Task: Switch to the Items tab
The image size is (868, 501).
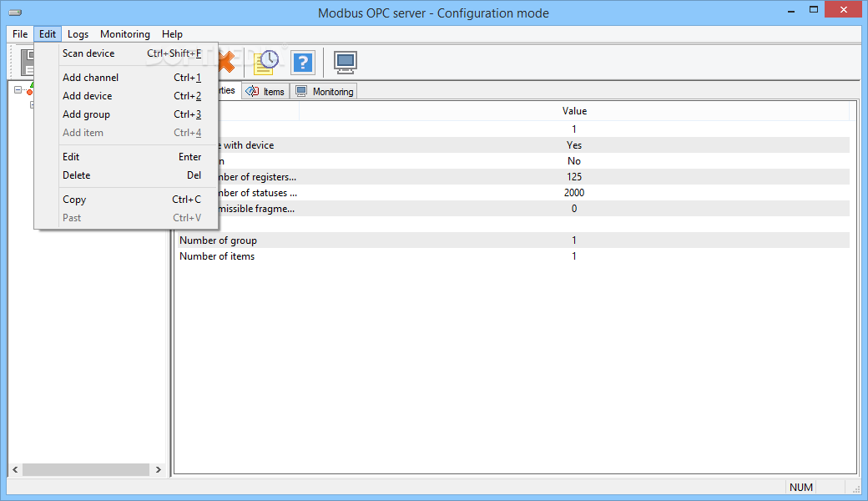Action: [265, 91]
